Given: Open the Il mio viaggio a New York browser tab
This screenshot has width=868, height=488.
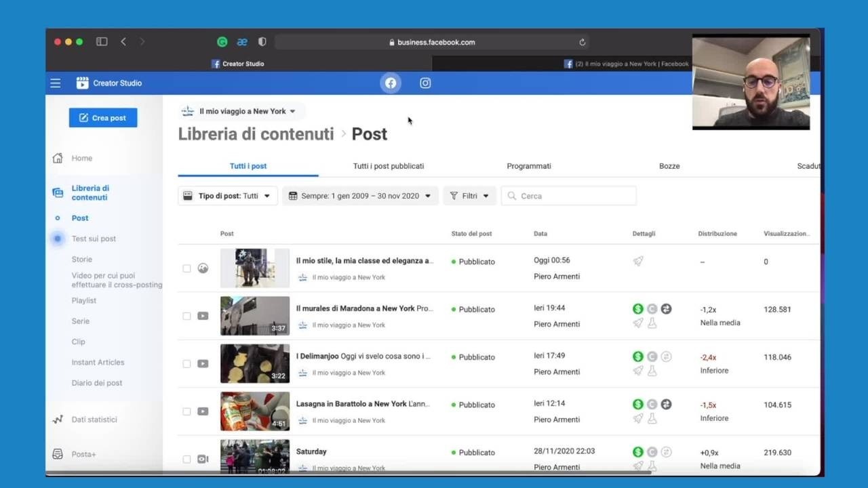Looking at the screenshot, I should pyautogui.click(x=626, y=64).
